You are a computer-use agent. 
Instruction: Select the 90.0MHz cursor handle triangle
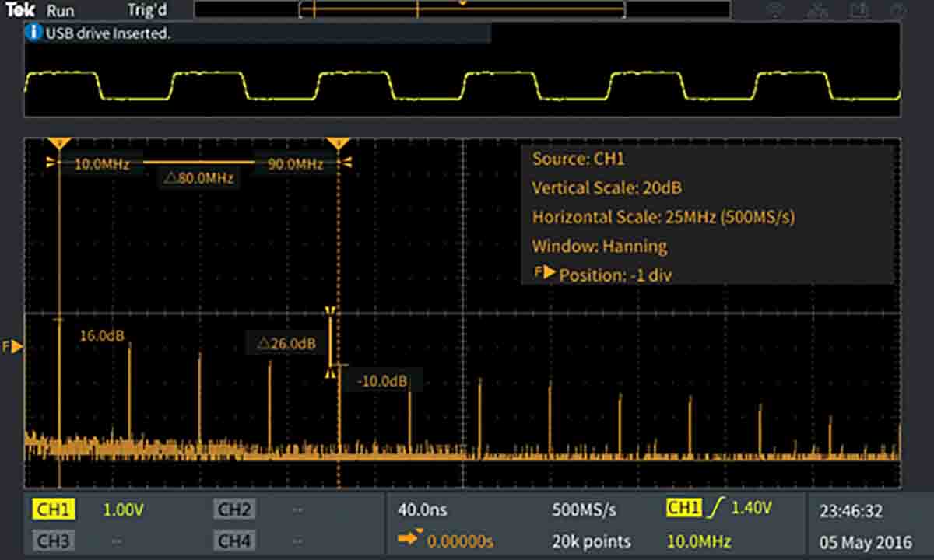click(338, 144)
